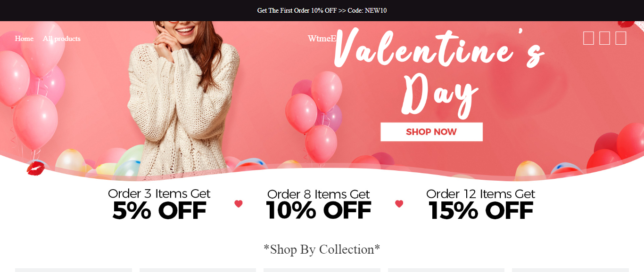Click the red lips kiss mark at bottom-left
This screenshot has height=272, width=644.
pyautogui.click(x=36, y=168)
